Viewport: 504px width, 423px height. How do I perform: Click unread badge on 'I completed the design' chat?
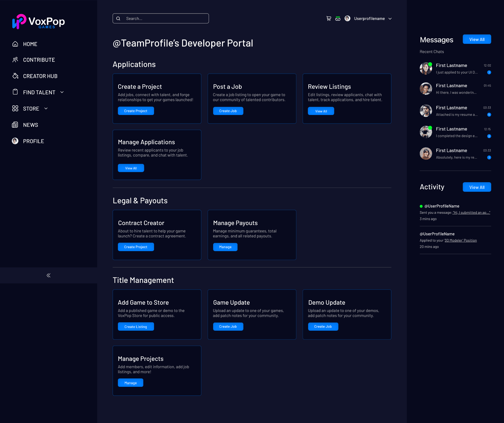point(489,136)
